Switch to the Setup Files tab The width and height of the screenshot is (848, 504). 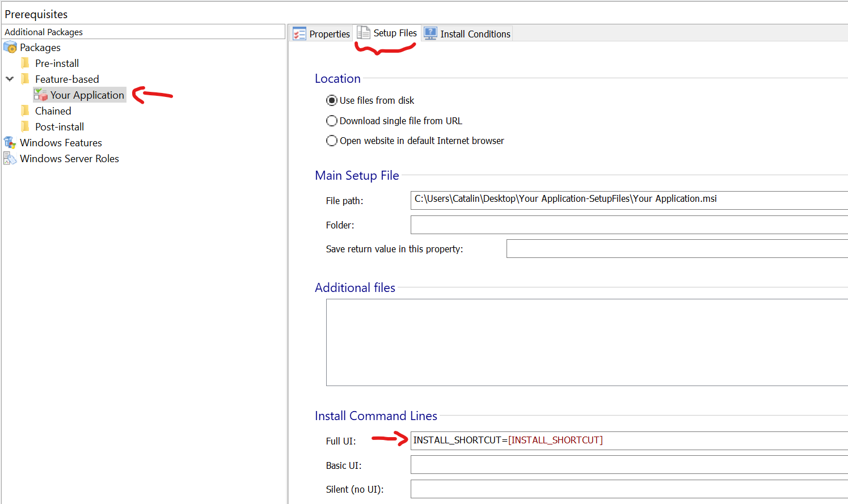[387, 33]
